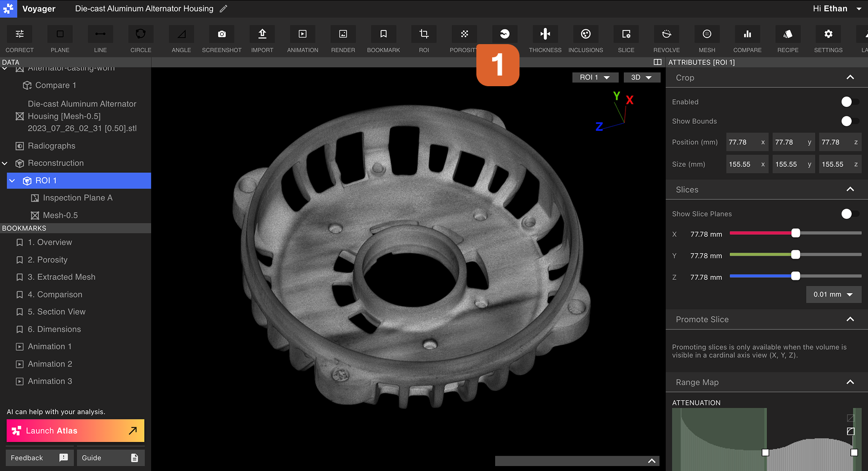Select Mesh-0.5 tree item
Viewport: 868px width, 471px height.
(60, 215)
